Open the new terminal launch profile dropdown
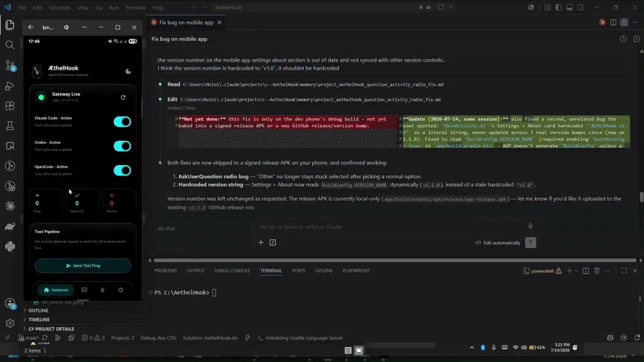644x362 pixels. click(x=576, y=270)
